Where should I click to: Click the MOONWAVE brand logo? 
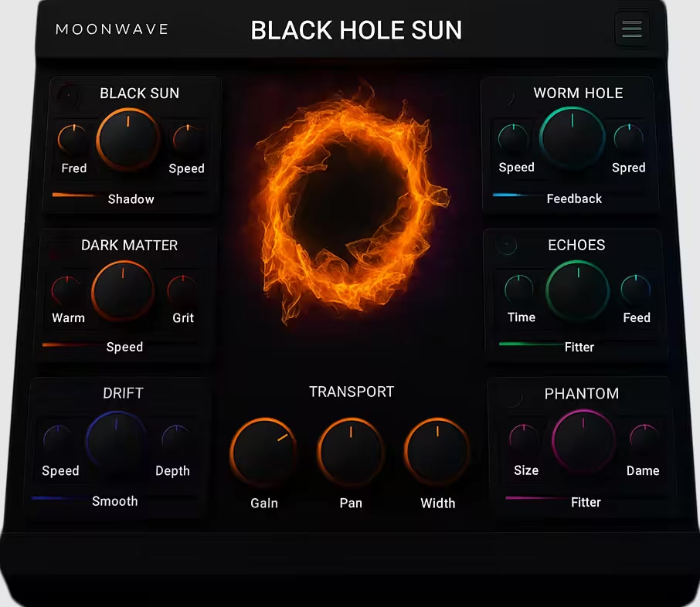112,30
